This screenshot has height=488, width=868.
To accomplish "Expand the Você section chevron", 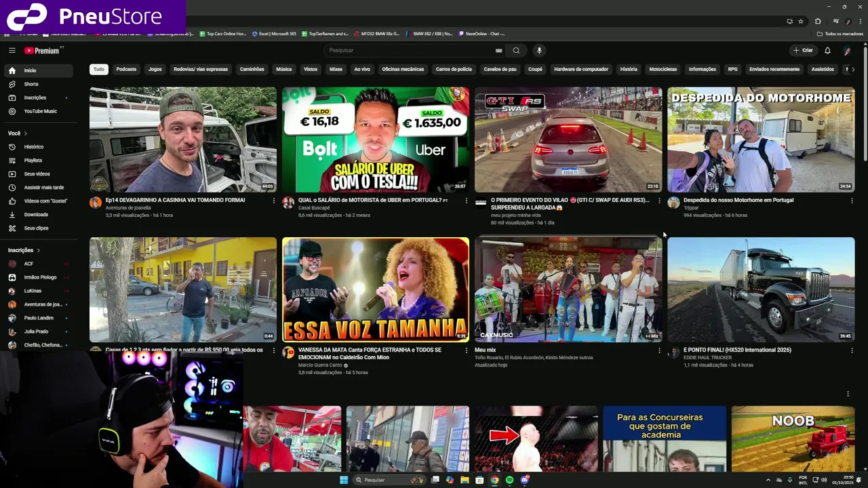I will pyautogui.click(x=26, y=134).
